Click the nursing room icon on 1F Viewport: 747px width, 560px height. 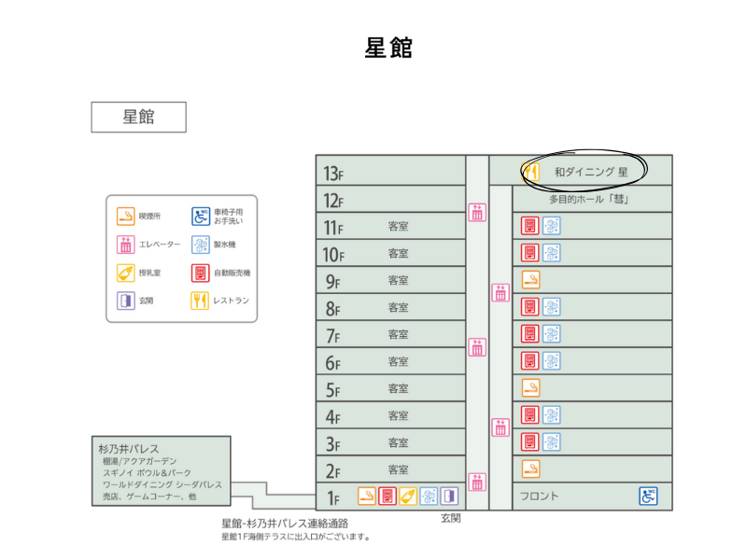point(408,497)
